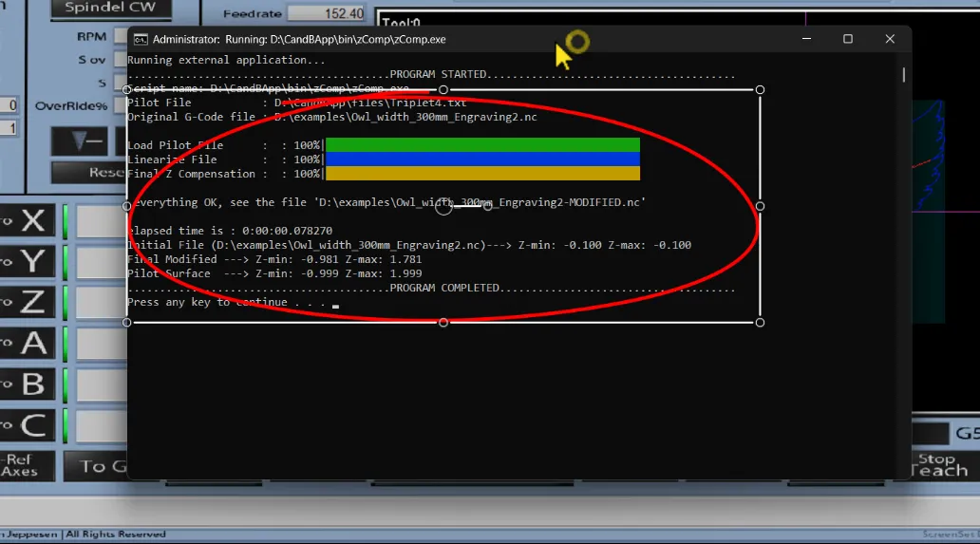Click the Feedrate value field showing 152.40
Image resolution: width=980 pixels, height=544 pixels.
327,13
